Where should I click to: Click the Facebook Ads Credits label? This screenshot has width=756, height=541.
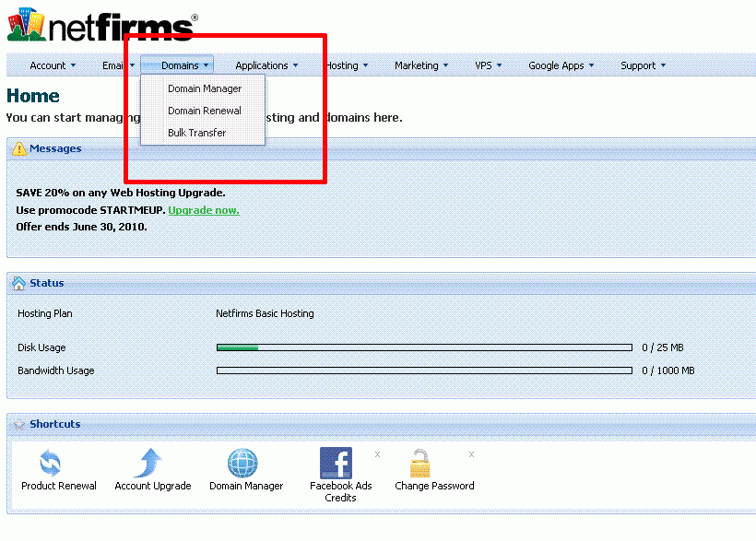pos(340,491)
